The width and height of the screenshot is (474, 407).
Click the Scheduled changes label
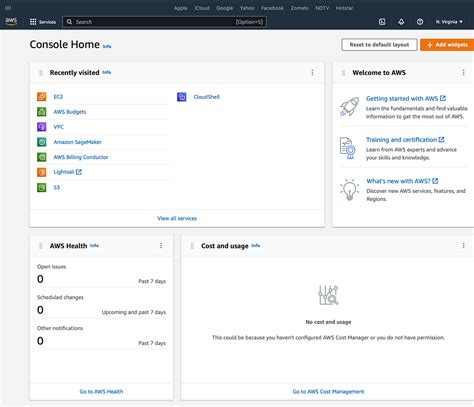click(x=60, y=297)
